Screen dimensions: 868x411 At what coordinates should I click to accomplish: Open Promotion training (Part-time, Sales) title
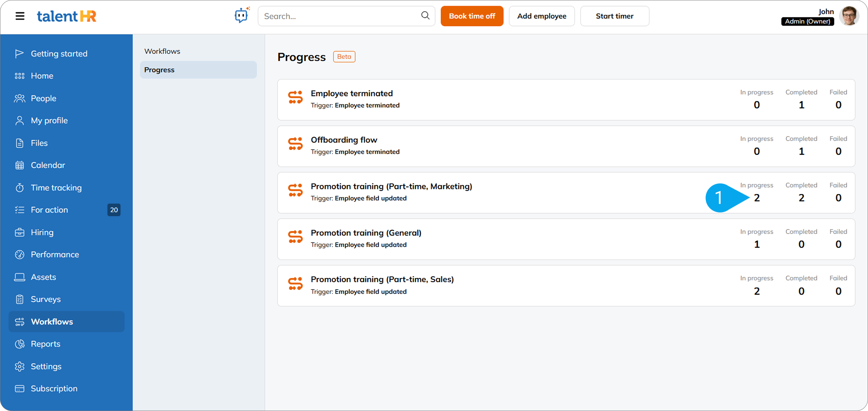coord(382,279)
